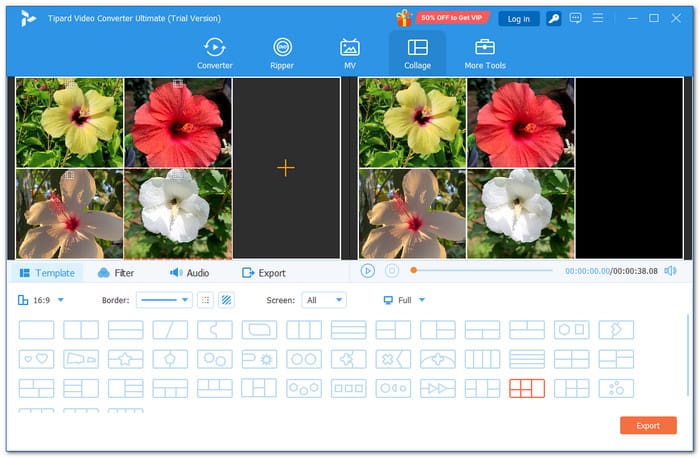Click the dotted border color icon
This screenshot has height=458, width=700.
(205, 300)
